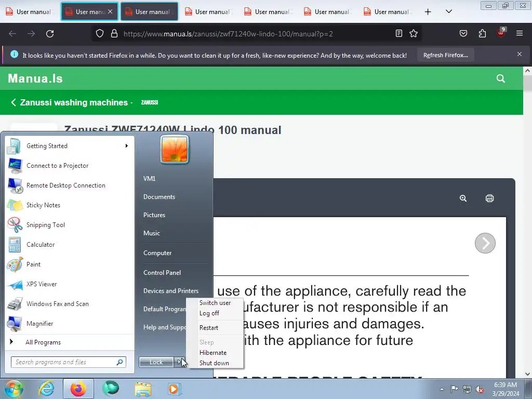Click the Windows Start orb

14,389
